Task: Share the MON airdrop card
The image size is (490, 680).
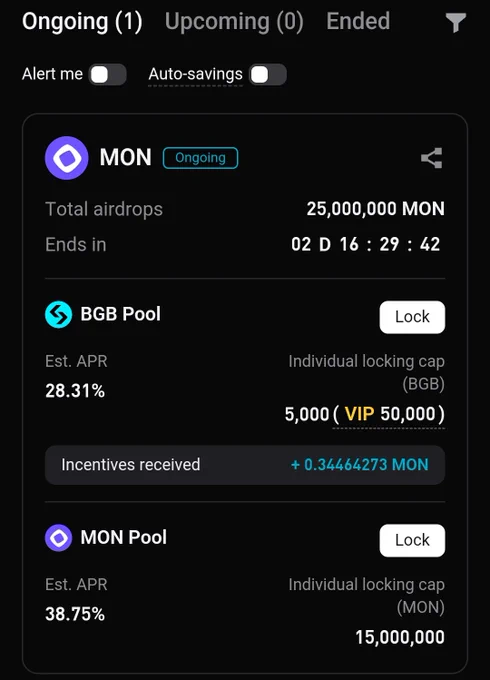Action: pyautogui.click(x=432, y=158)
